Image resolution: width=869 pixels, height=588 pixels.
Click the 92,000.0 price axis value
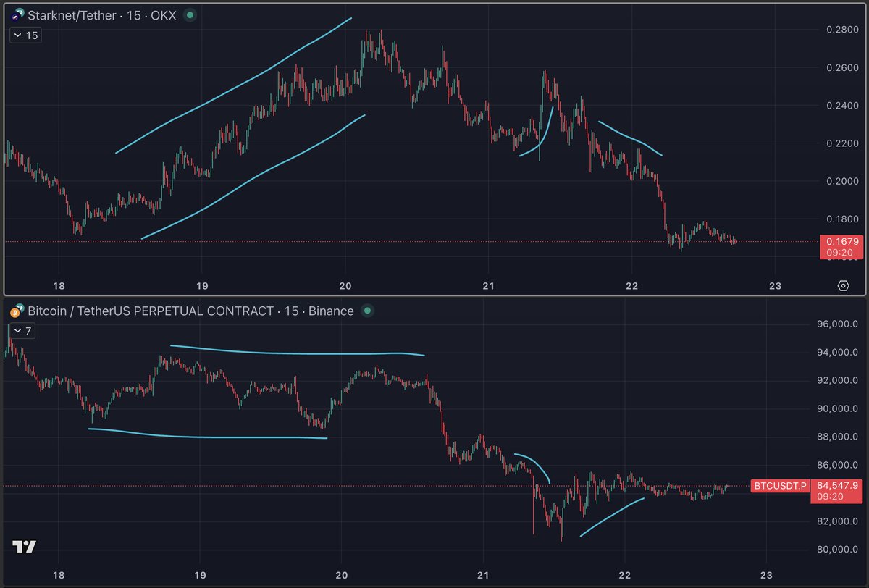(x=836, y=381)
